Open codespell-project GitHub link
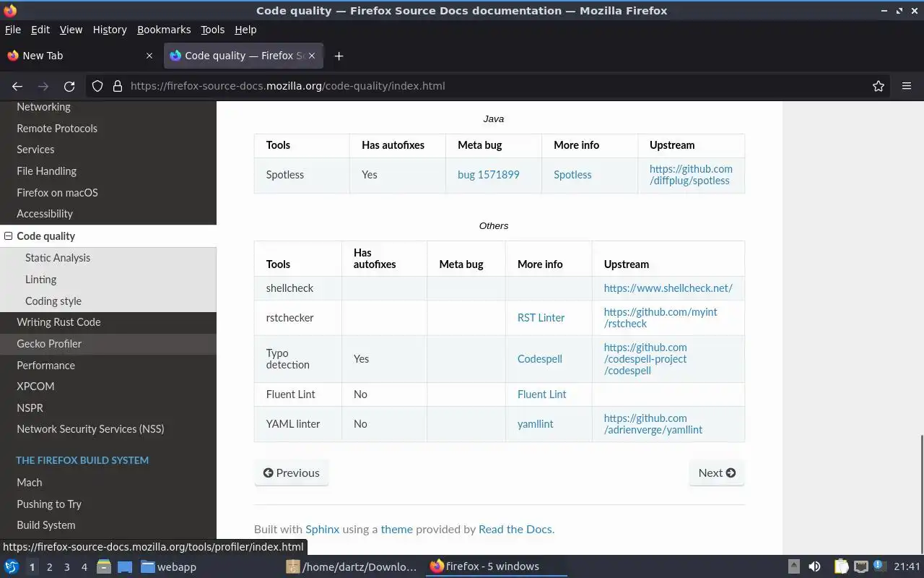 coord(645,359)
